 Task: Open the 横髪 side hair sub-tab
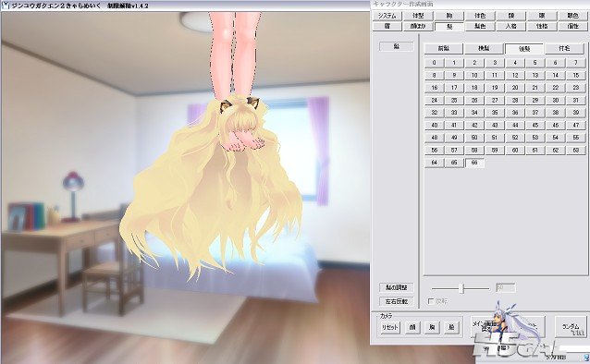click(484, 49)
